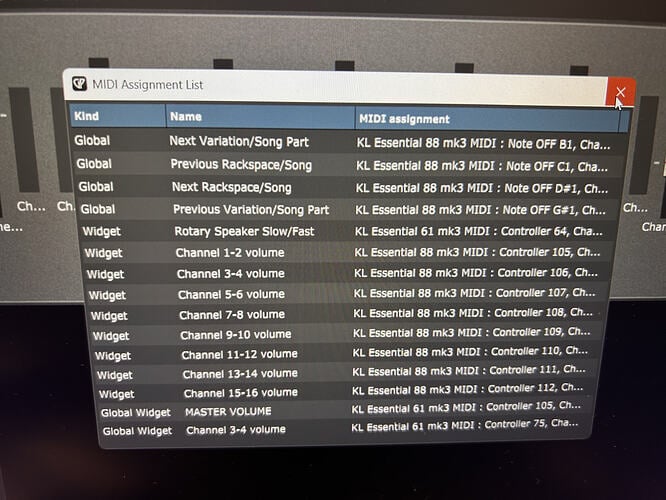Select the Next Rackspace/Song row

tap(349, 187)
